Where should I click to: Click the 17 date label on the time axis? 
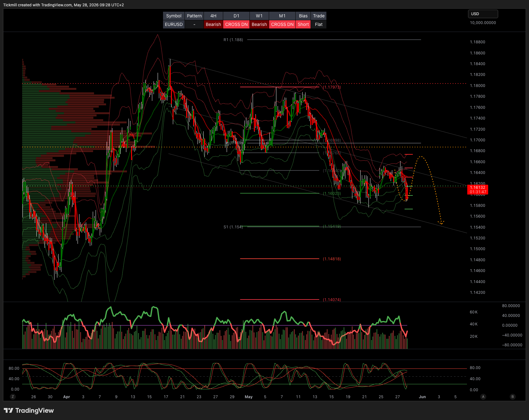(166, 397)
